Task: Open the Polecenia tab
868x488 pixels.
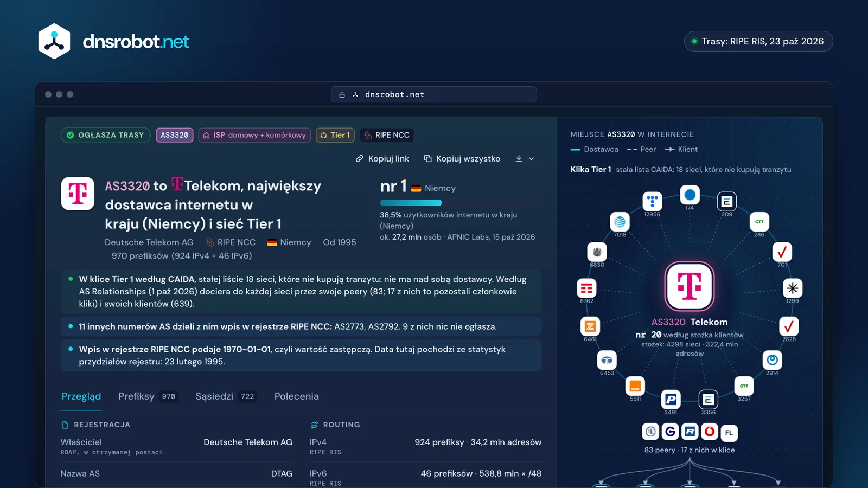Action: pos(297,396)
